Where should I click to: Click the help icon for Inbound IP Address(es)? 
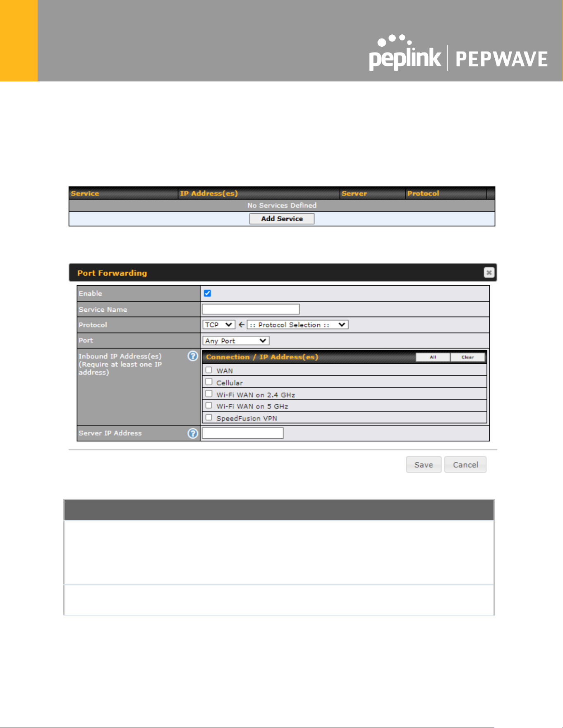193,356
